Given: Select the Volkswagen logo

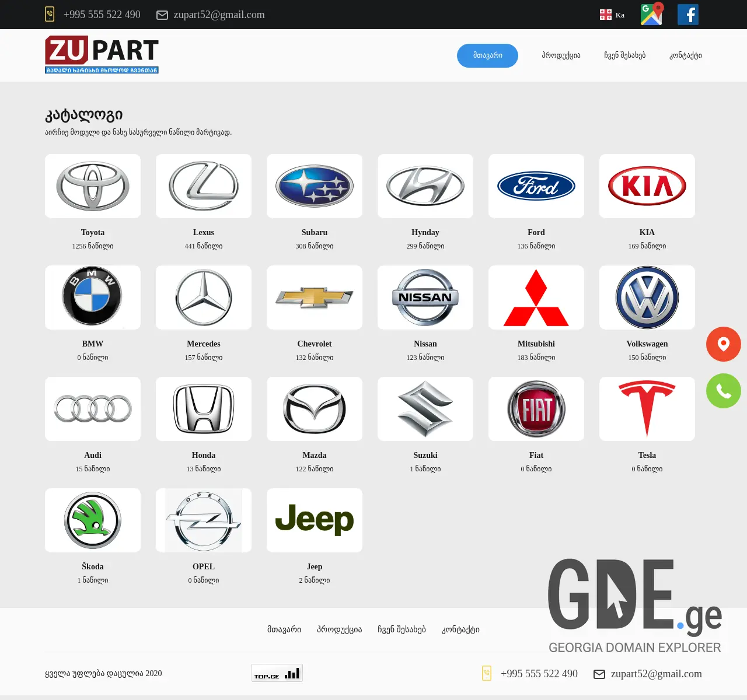Looking at the screenshot, I should pyautogui.click(x=647, y=297).
